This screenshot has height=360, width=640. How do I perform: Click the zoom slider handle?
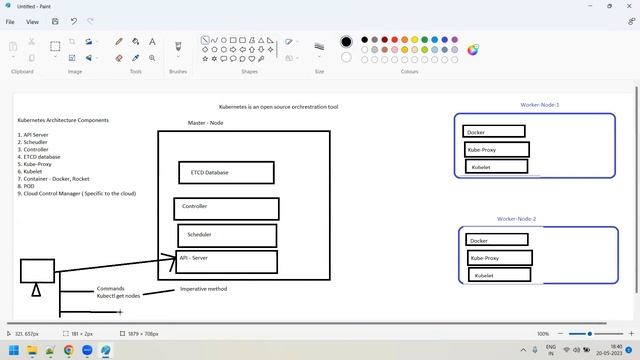point(590,334)
